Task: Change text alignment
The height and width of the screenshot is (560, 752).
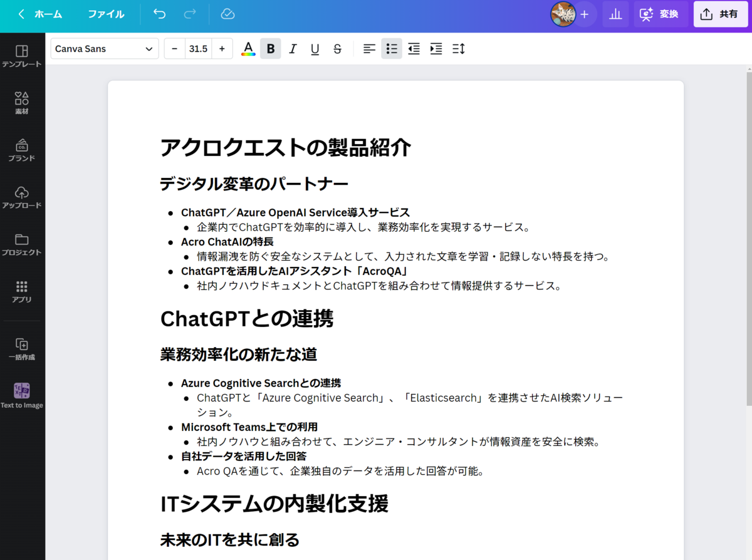Action: [x=370, y=49]
